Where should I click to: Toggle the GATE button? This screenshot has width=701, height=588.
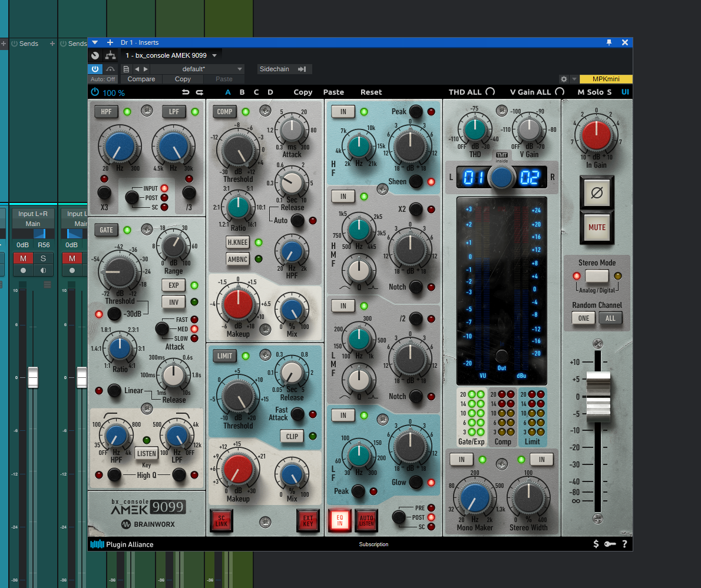click(x=106, y=230)
